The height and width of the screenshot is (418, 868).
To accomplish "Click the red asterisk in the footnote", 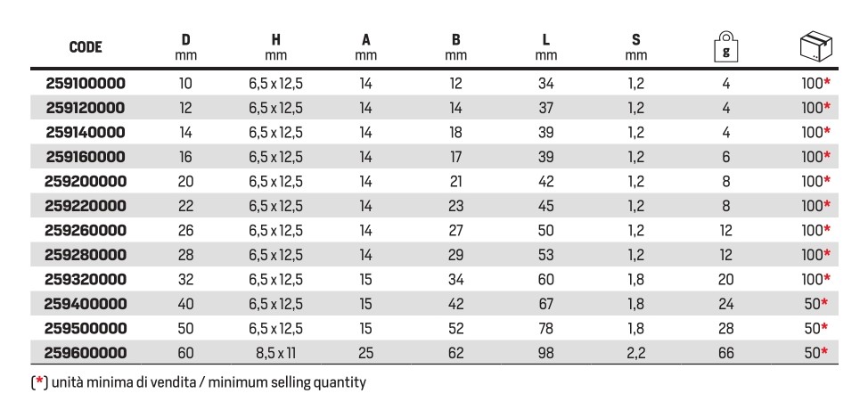I will [39, 381].
